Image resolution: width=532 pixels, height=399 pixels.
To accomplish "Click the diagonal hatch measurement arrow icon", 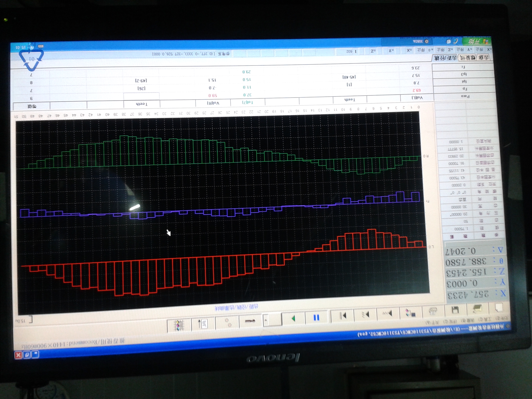I will click(365, 314).
